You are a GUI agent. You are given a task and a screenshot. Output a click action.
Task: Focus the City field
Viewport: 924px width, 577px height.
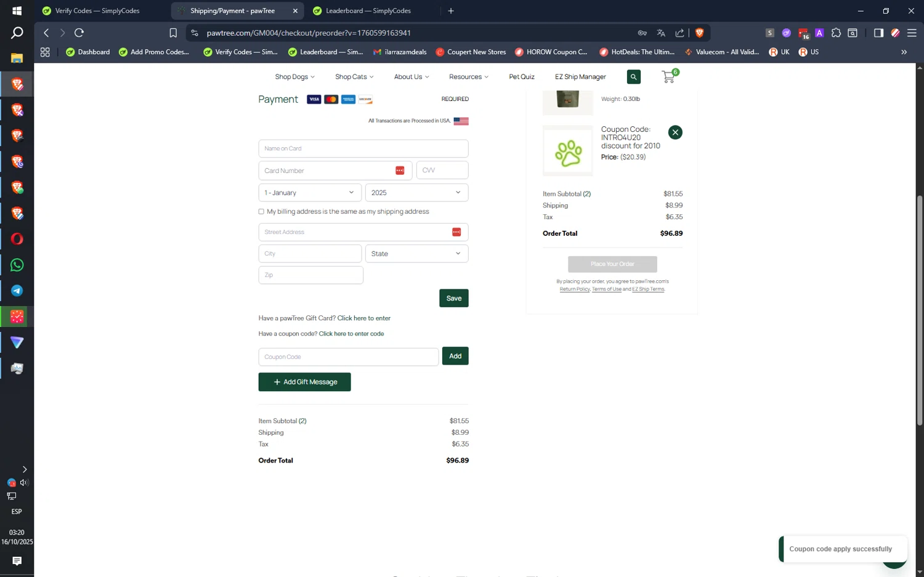(310, 254)
